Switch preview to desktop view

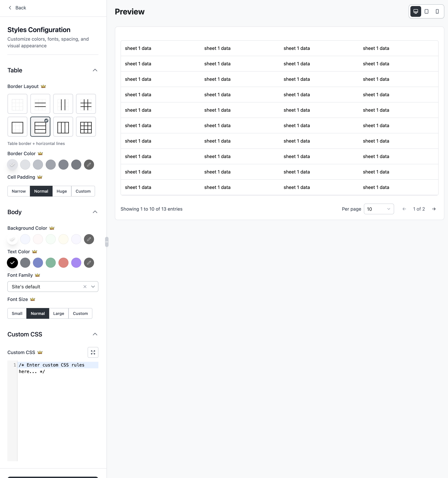point(416,12)
